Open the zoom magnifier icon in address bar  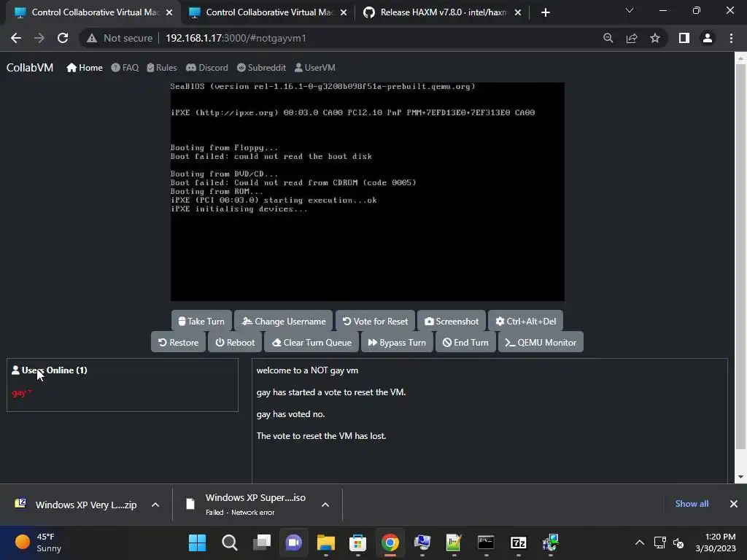click(x=608, y=38)
